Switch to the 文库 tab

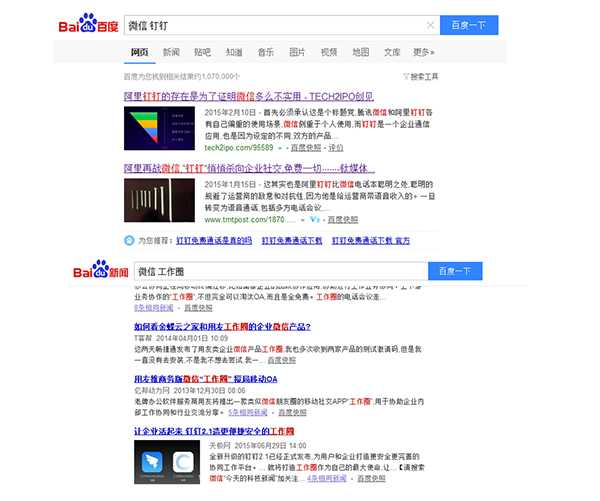392,52
